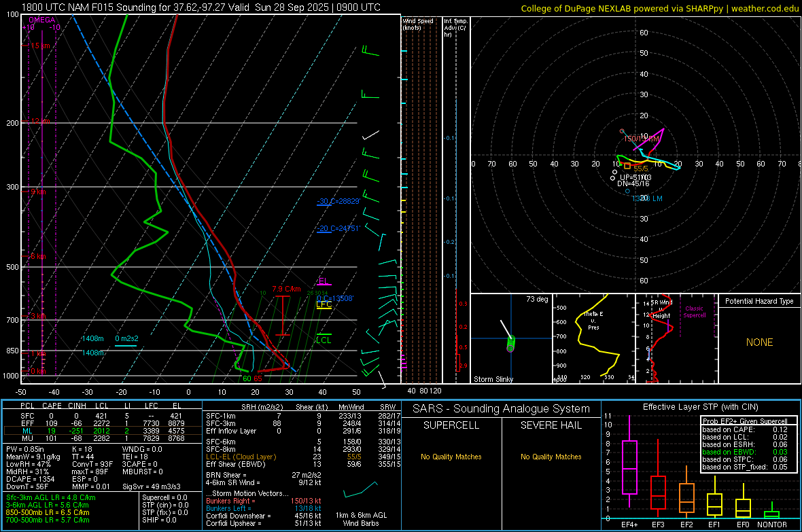Open the 'weather.cod.edu' credit text

click(765, 8)
